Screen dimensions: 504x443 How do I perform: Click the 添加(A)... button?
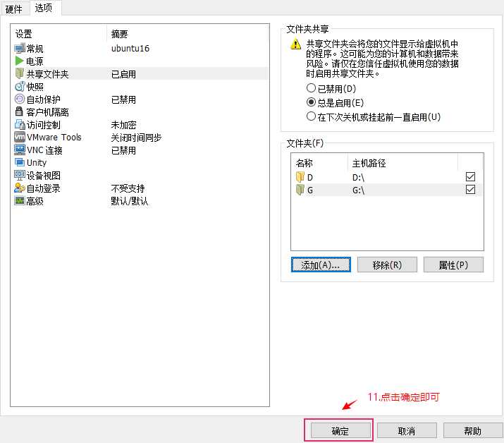(x=321, y=265)
